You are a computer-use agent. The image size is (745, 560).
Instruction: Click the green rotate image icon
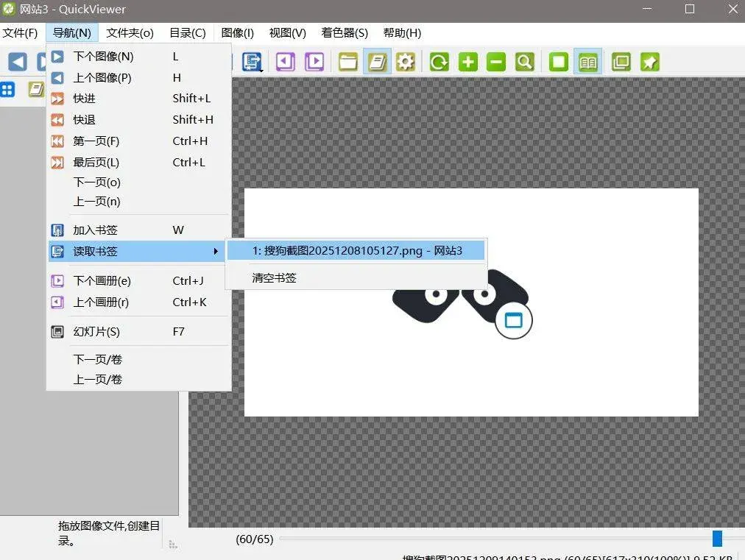(x=439, y=62)
